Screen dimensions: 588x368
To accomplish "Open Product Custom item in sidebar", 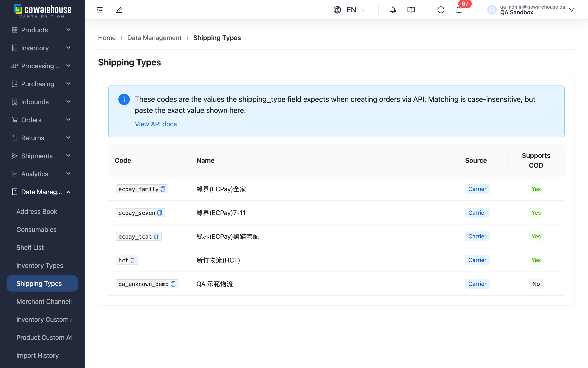I will [42, 338].
